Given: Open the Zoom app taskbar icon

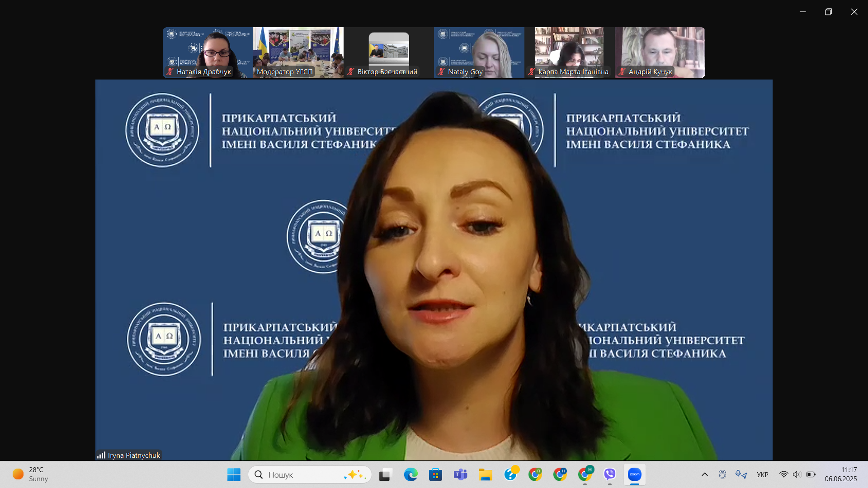Looking at the screenshot, I should point(634,474).
